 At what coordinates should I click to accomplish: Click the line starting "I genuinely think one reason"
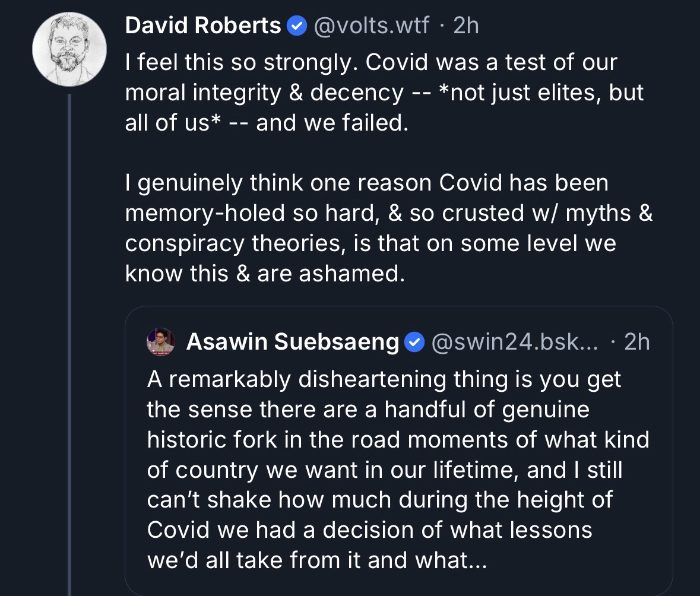tap(367, 182)
